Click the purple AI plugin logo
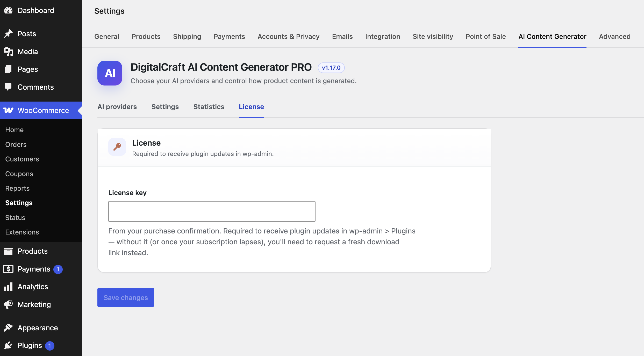The height and width of the screenshot is (356, 644). tap(110, 73)
